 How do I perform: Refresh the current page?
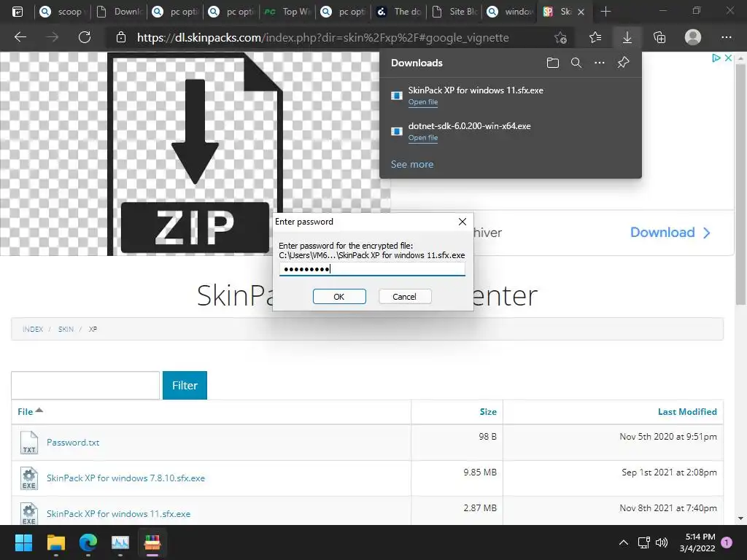click(x=85, y=37)
